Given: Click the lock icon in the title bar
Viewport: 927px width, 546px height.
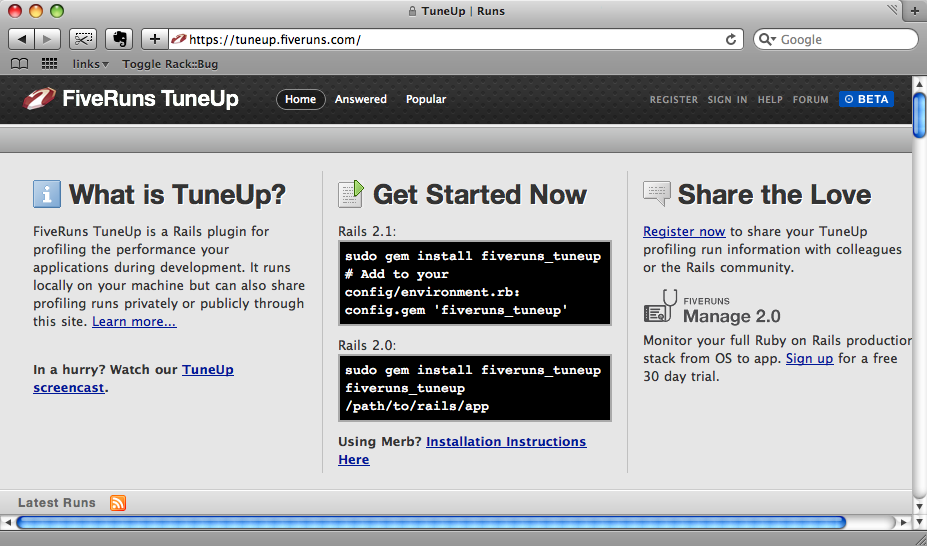Looking at the screenshot, I should pyautogui.click(x=413, y=11).
